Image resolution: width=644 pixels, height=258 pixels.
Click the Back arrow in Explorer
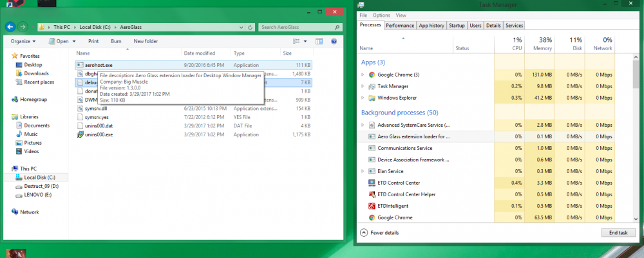pos(10,27)
